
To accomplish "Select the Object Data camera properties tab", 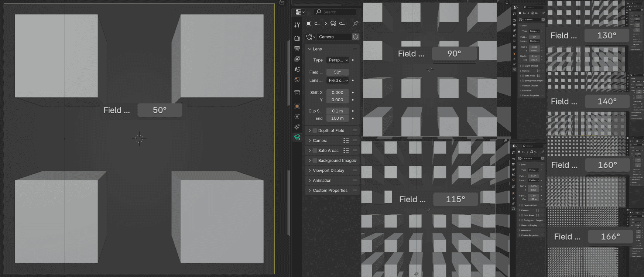I will (x=297, y=137).
